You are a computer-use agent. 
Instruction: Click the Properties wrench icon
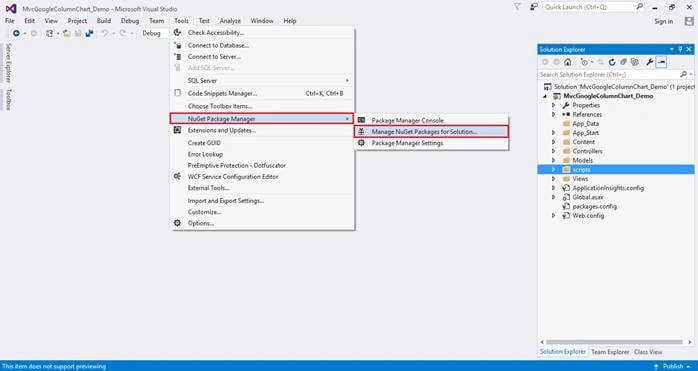click(x=650, y=62)
